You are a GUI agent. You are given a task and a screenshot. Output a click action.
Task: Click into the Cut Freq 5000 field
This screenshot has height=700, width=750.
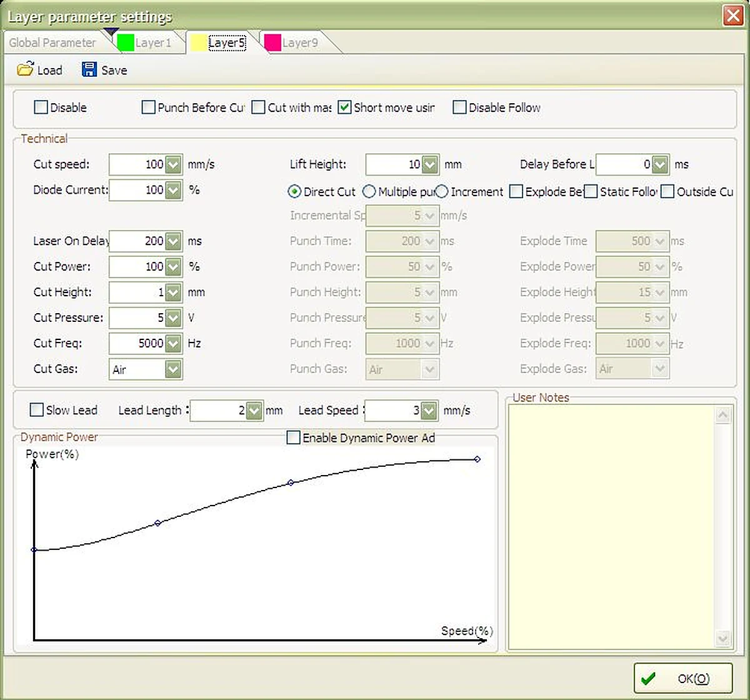137,343
